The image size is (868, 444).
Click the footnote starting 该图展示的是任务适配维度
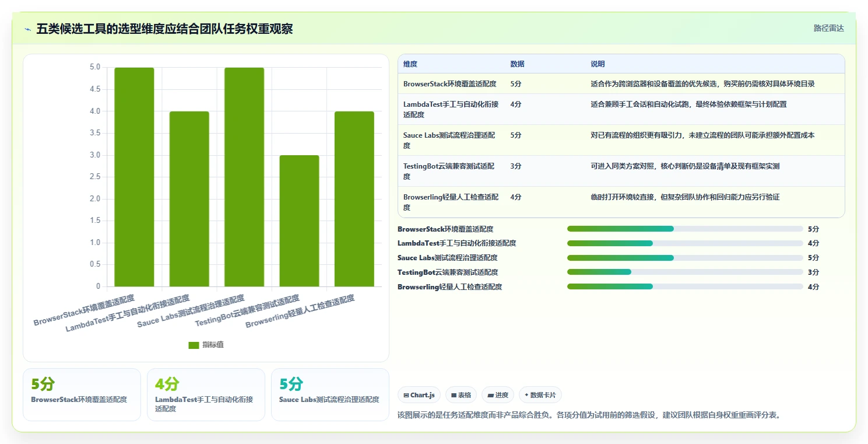tap(589, 415)
